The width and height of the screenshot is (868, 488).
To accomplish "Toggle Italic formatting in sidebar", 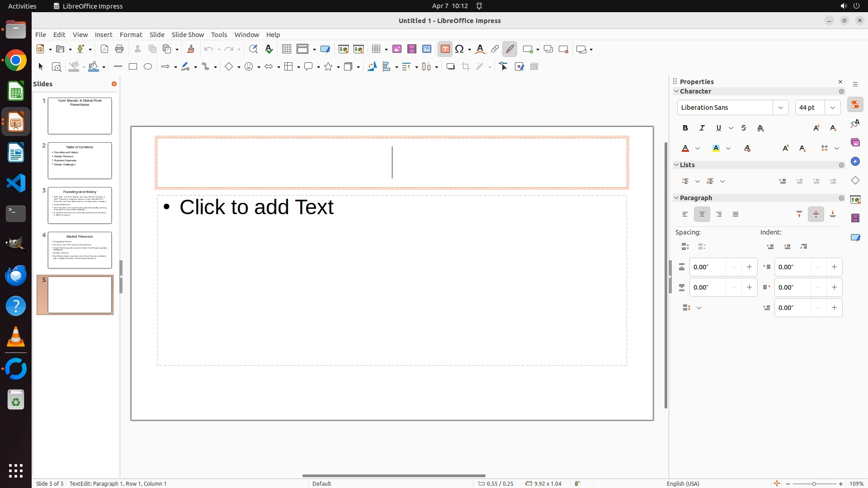I will point(702,128).
